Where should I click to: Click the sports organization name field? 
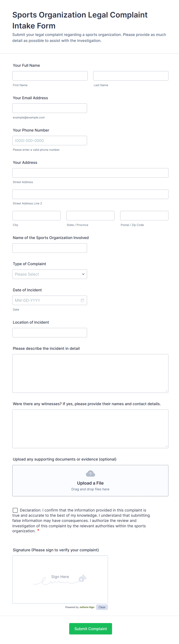50,248
